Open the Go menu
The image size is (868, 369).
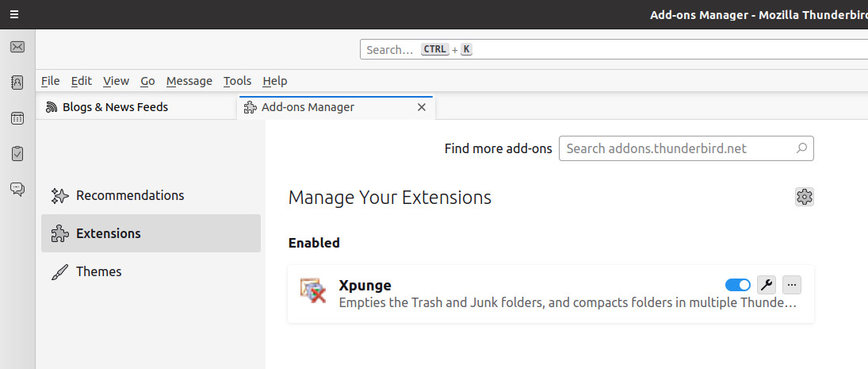pos(147,81)
